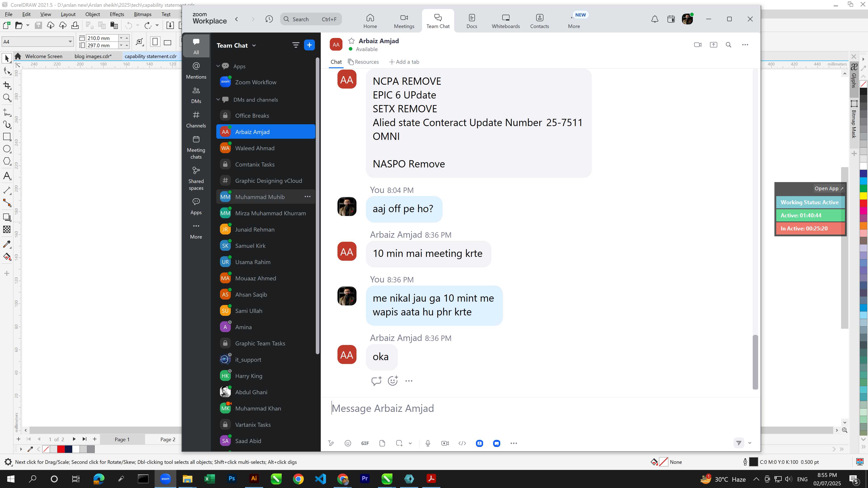Create a new chat with plus button
The height and width of the screenshot is (488, 868).
(x=309, y=45)
